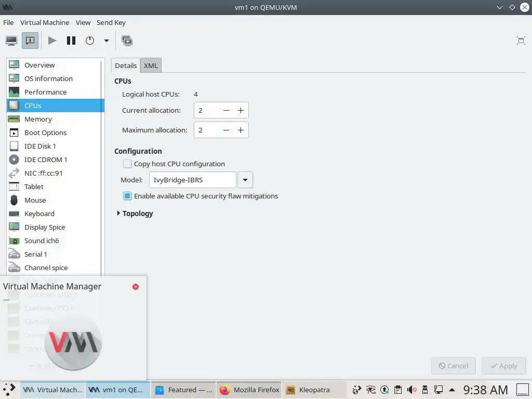
Task: Enable Copy host CPU configuration
Action: pyautogui.click(x=127, y=164)
